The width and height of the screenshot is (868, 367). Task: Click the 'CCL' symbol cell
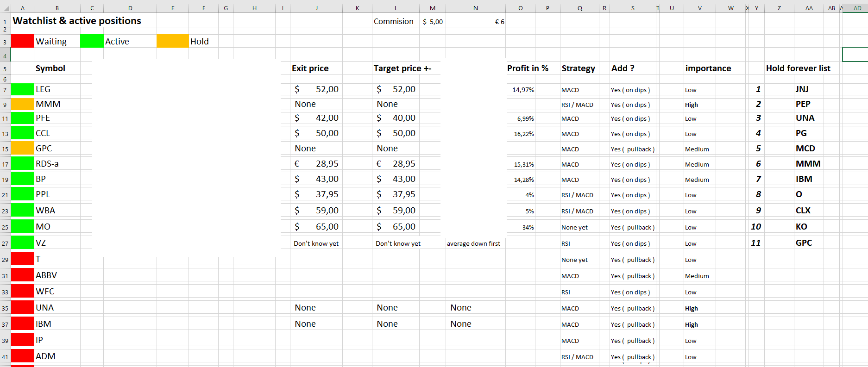tap(57, 133)
